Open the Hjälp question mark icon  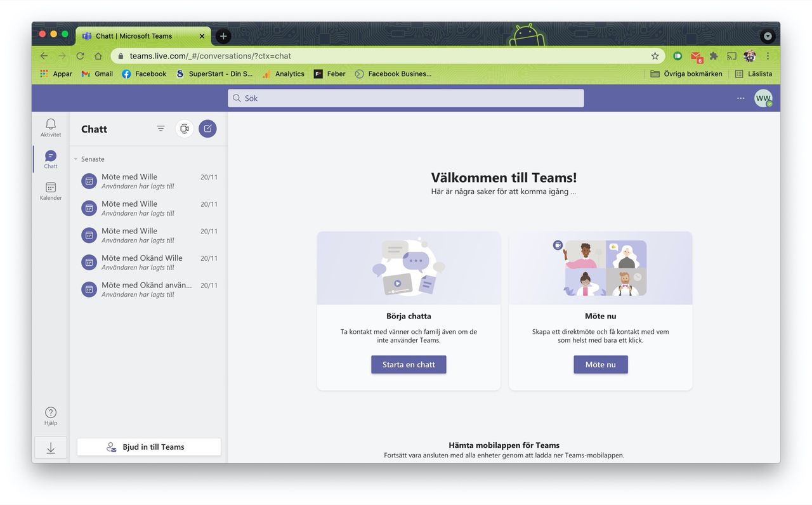(51, 416)
